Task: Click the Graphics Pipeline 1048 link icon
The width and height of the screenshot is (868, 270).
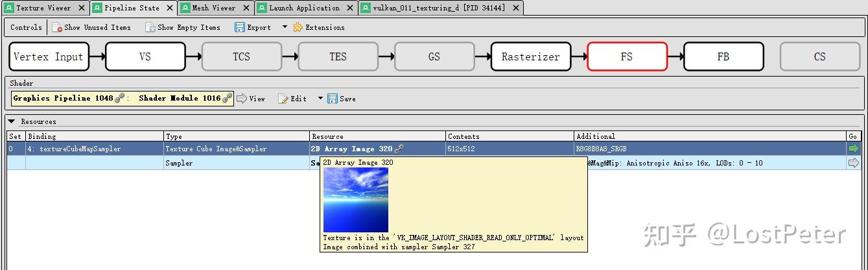Action: click(119, 99)
